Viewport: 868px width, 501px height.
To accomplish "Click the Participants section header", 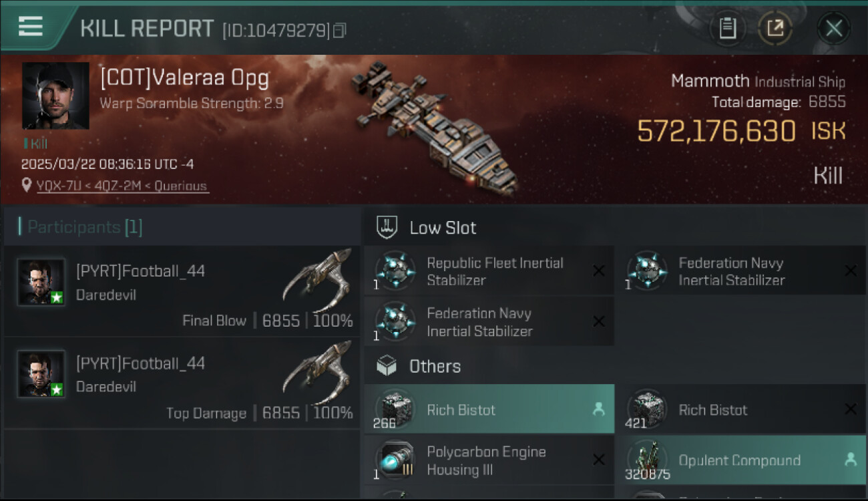I will coord(80,227).
